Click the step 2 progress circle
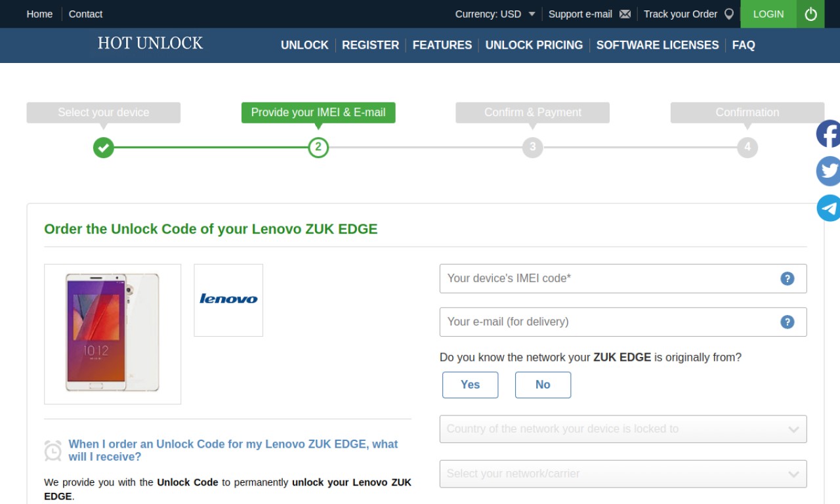Screen dimensions: 840x504 pos(318,147)
